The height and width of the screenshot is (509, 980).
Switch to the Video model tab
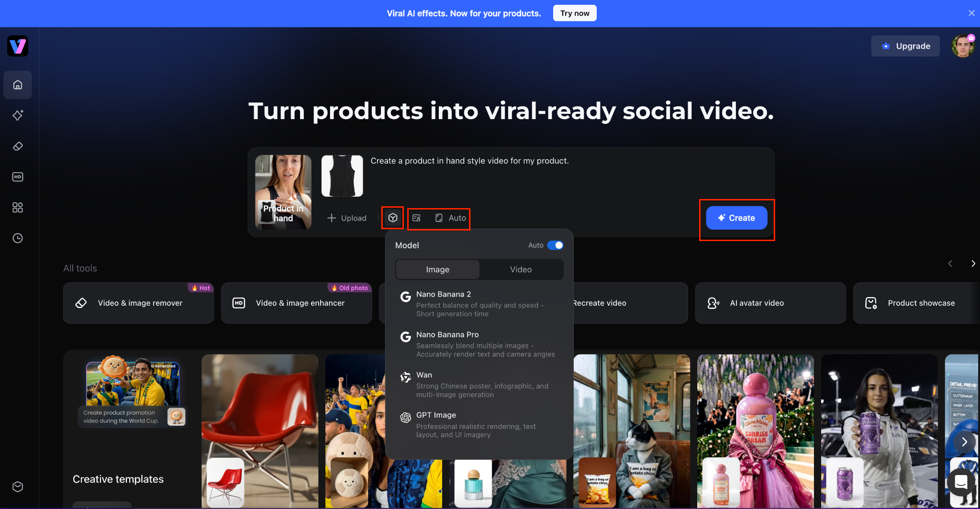point(521,269)
